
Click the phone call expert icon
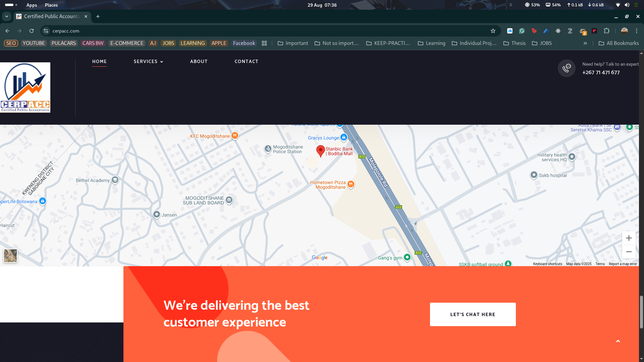567,68
